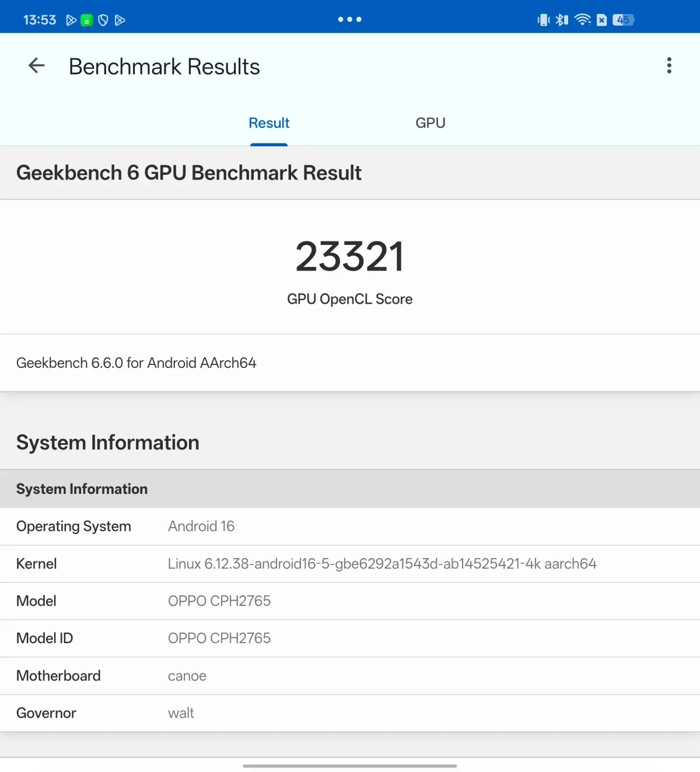
Task: Tap the Wi-Fi status icon
Action: pos(582,20)
